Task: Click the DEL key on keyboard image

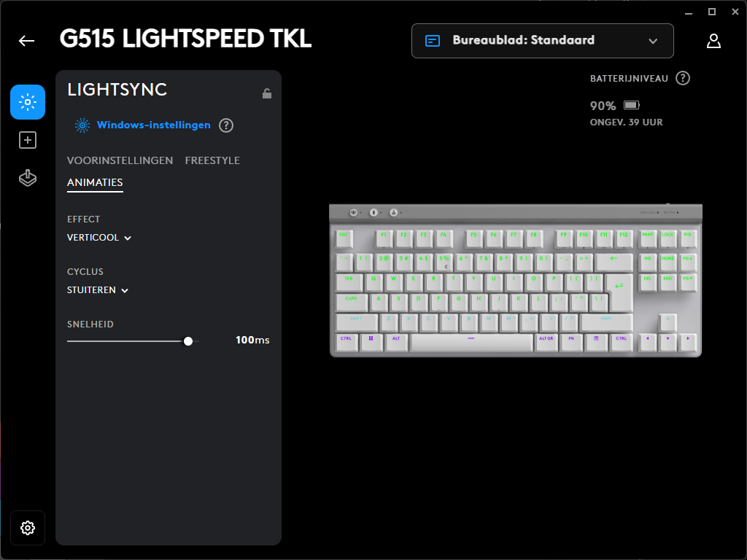Action: click(648, 281)
